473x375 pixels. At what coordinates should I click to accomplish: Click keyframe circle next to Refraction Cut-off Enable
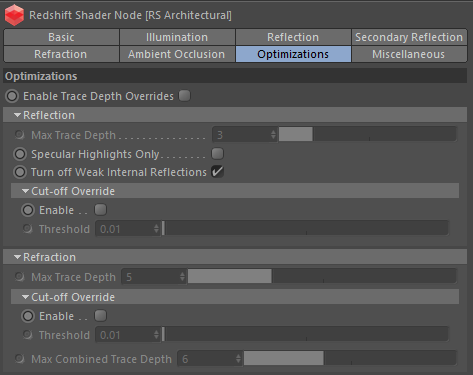click(x=28, y=316)
